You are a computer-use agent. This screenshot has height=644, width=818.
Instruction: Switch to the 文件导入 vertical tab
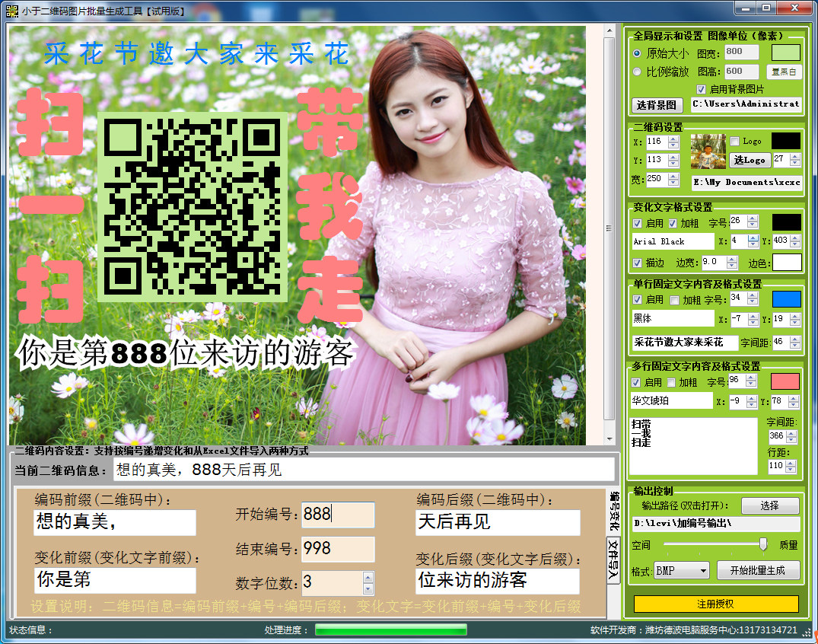[613, 559]
